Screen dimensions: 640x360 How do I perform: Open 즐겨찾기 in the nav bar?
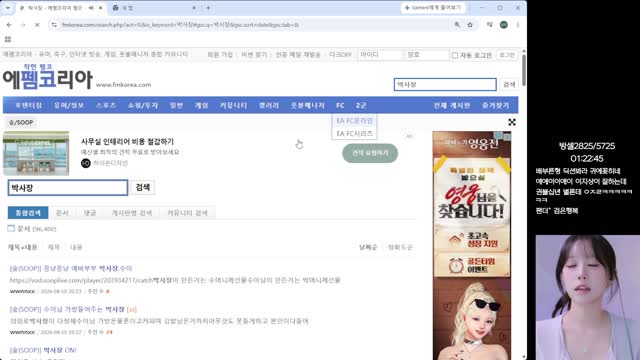click(x=496, y=105)
